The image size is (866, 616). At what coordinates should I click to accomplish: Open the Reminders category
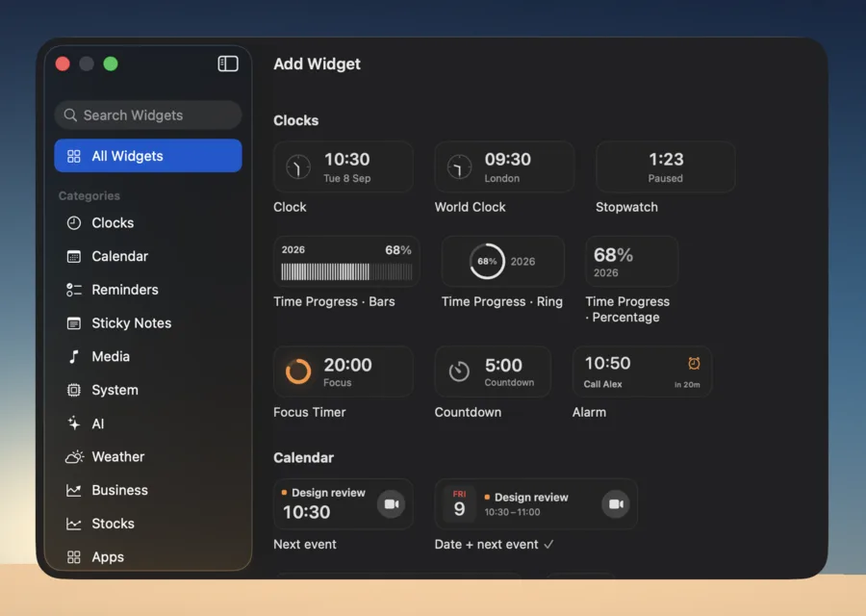click(148, 290)
